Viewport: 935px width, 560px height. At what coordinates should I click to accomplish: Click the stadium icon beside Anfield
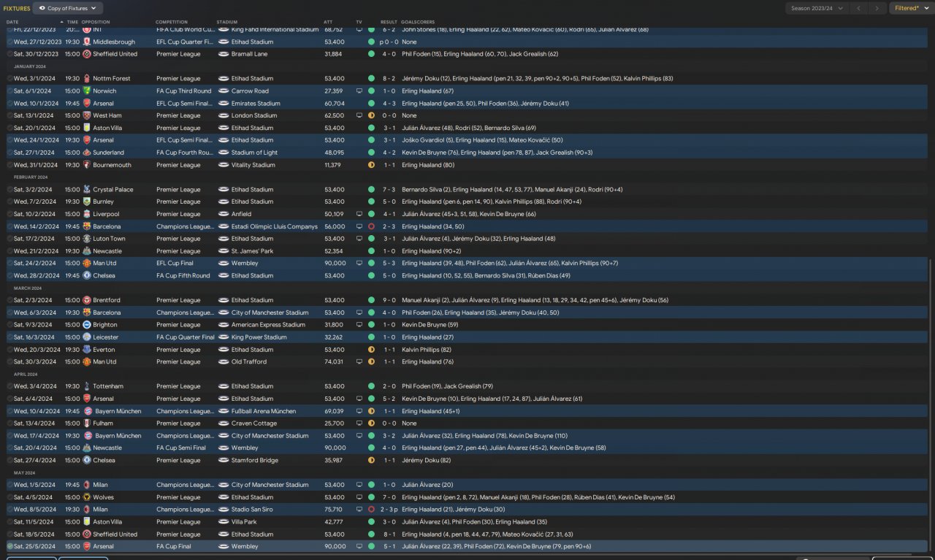tap(224, 215)
